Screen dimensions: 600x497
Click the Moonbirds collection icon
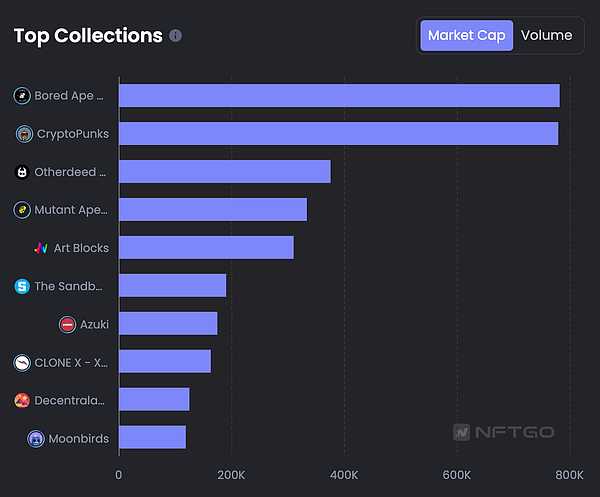tap(36, 438)
